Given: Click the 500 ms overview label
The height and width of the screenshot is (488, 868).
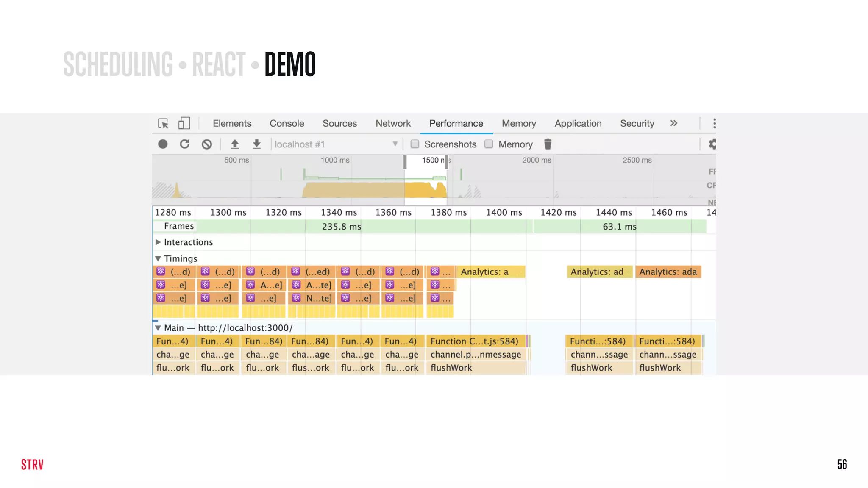Looking at the screenshot, I should click(x=236, y=160).
